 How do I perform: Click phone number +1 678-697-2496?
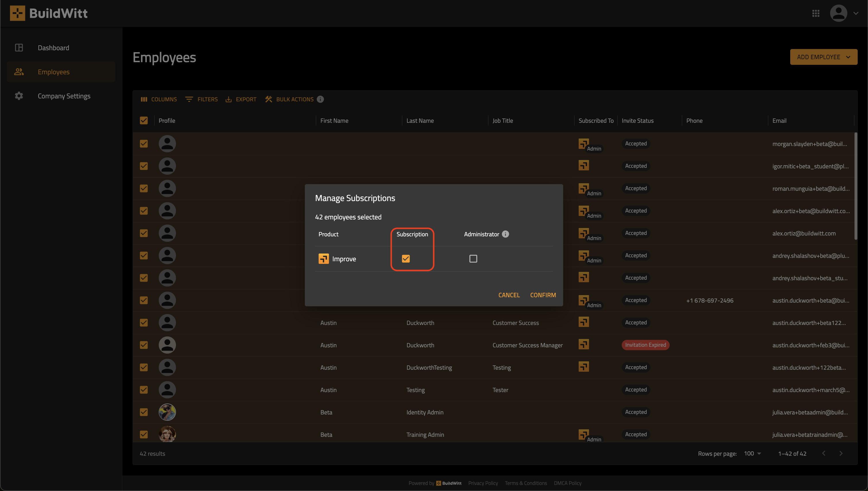pyautogui.click(x=710, y=301)
